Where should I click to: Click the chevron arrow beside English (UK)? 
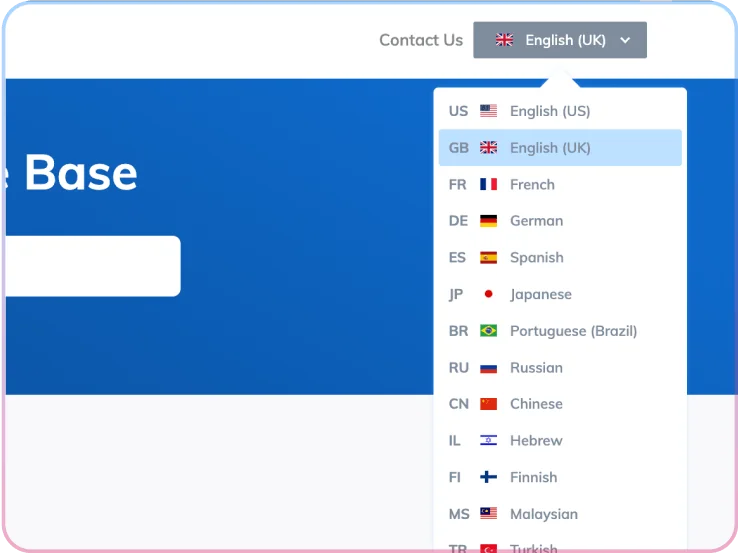point(625,40)
